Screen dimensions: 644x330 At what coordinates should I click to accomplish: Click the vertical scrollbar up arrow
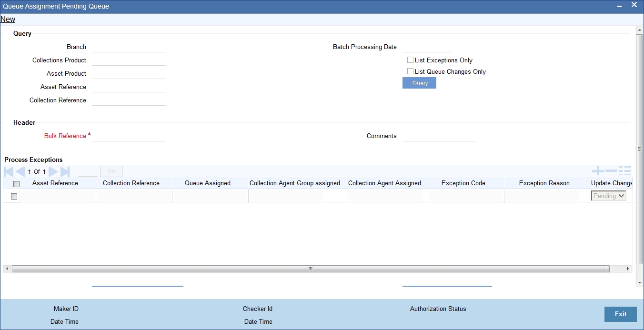639,30
